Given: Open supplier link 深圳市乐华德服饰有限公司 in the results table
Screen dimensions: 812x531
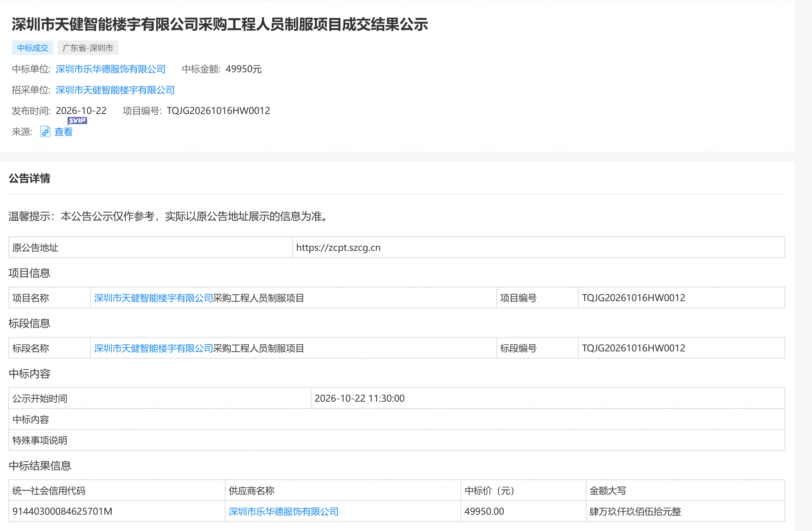Looking at the screenshot, I should [284, 511].
